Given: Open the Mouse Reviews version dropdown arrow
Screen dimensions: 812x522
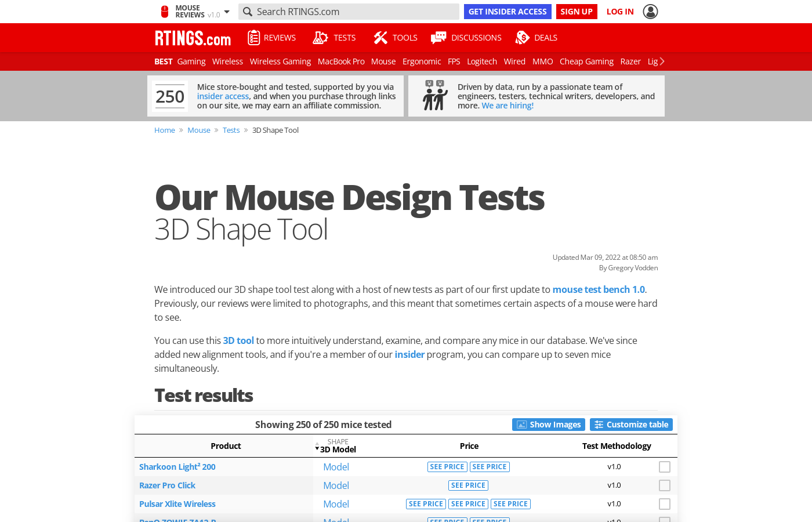Looking at the screenshot, I should [227, 12].
